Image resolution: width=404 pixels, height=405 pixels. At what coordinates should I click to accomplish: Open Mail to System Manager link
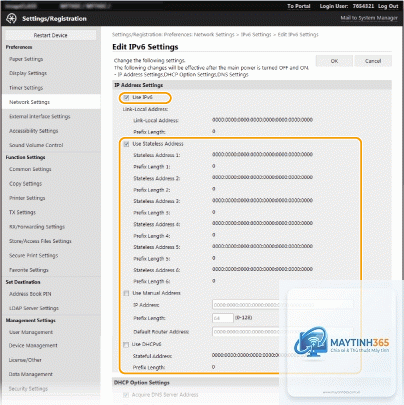(369, 18)
